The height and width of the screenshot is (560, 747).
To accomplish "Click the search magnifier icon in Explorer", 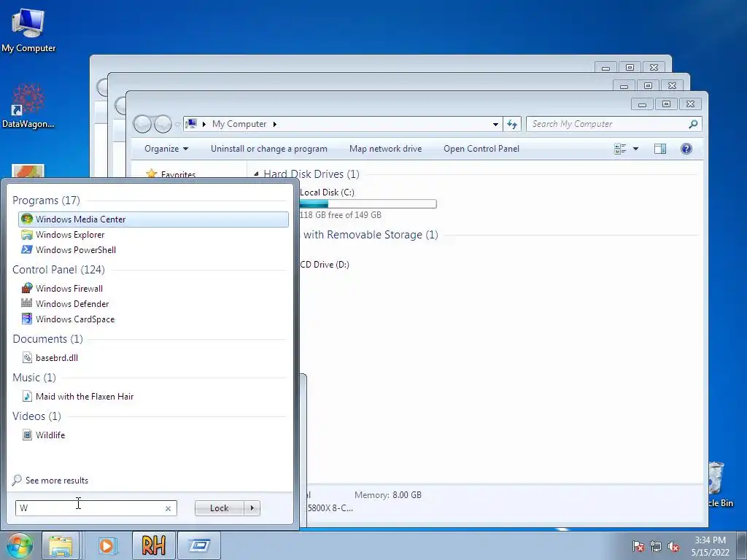I will [693, 124].
